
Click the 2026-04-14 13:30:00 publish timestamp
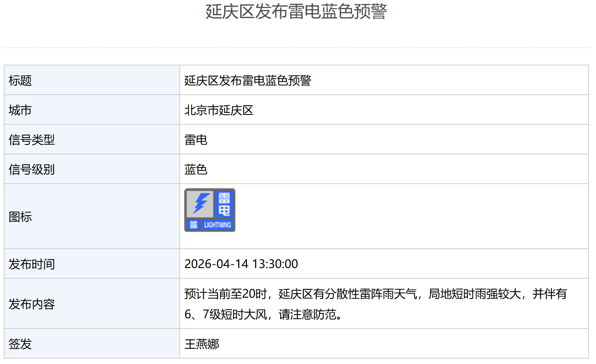click(x=241, y=264)
